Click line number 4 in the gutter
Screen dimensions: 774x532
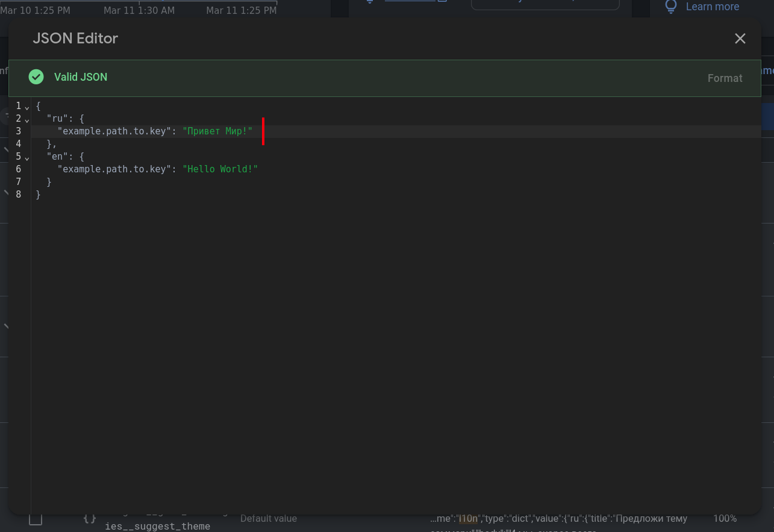[x=19, y=144]
